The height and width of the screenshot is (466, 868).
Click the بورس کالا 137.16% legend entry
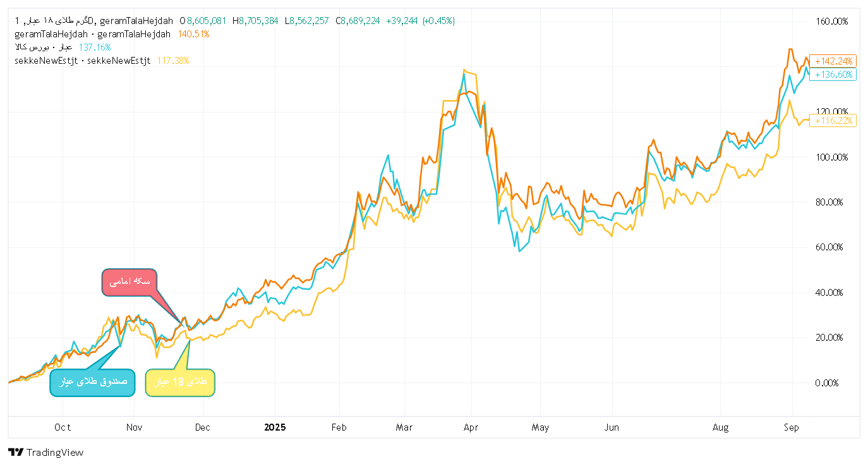pos(62,47)
